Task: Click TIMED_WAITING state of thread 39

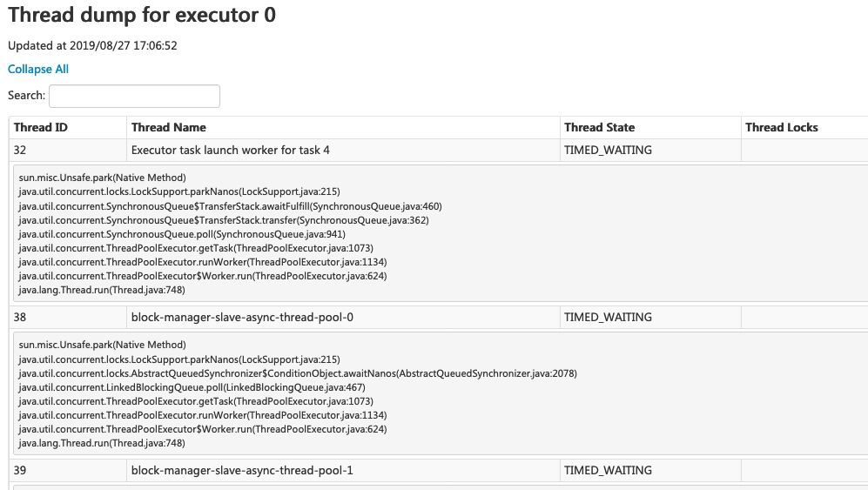Action: tap(608, 470)
